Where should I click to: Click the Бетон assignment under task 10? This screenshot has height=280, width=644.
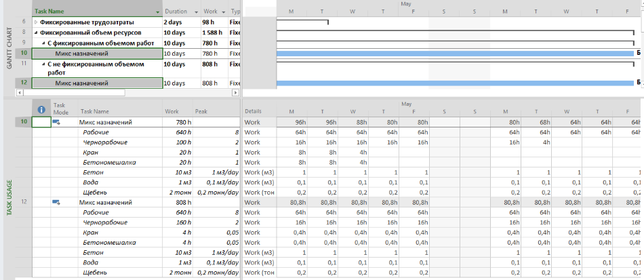click(92, 172)
